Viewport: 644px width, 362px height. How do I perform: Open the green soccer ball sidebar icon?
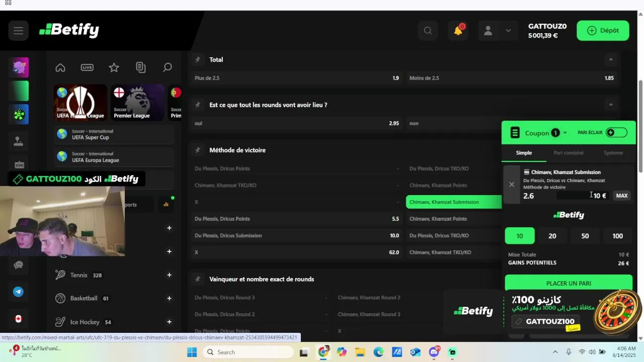tap(19, 115)
